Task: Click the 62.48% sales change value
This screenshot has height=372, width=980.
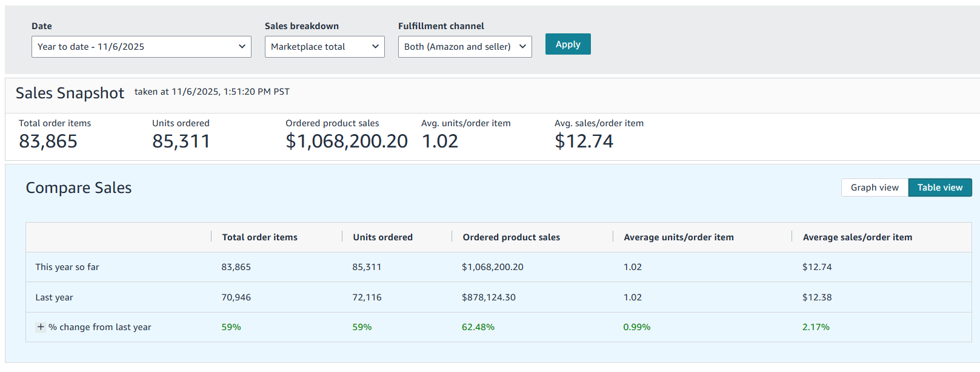Action: pyautogui.click(x=478, y=327)
